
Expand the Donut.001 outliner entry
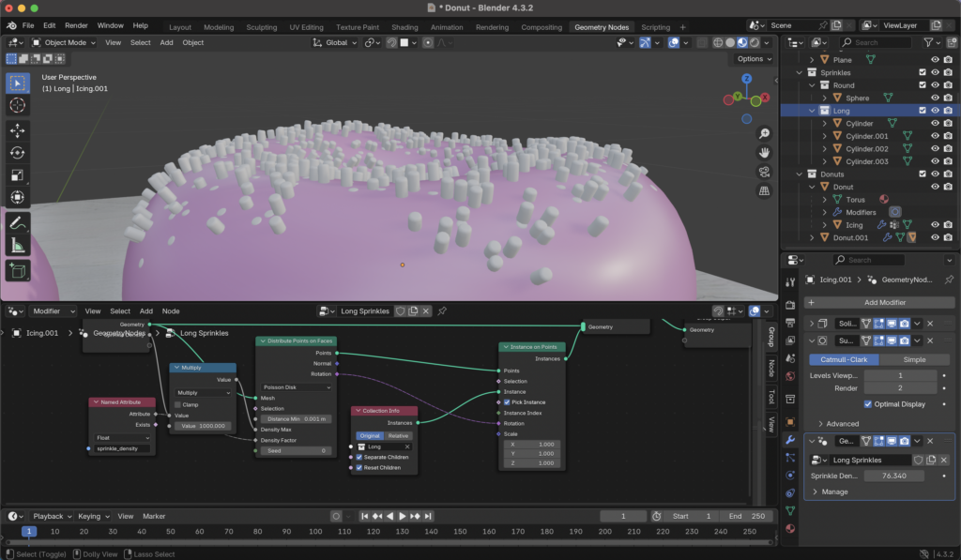click(812, 237)
